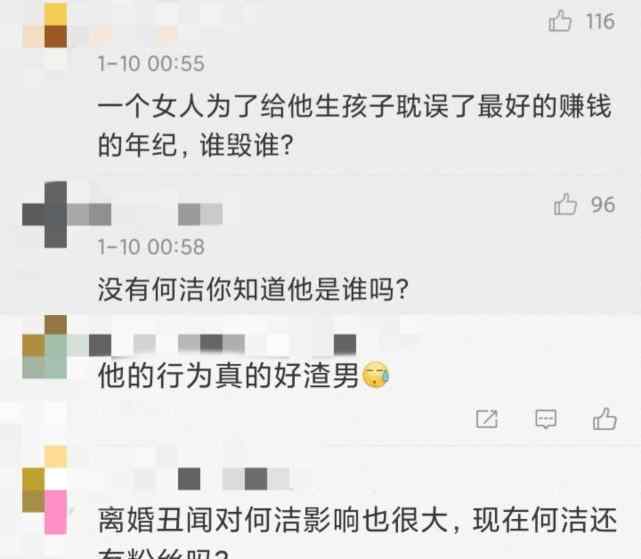
Task: Select the comment beginning 离婚丑闻对何洁影响
Action: click(x=357, y=532)
